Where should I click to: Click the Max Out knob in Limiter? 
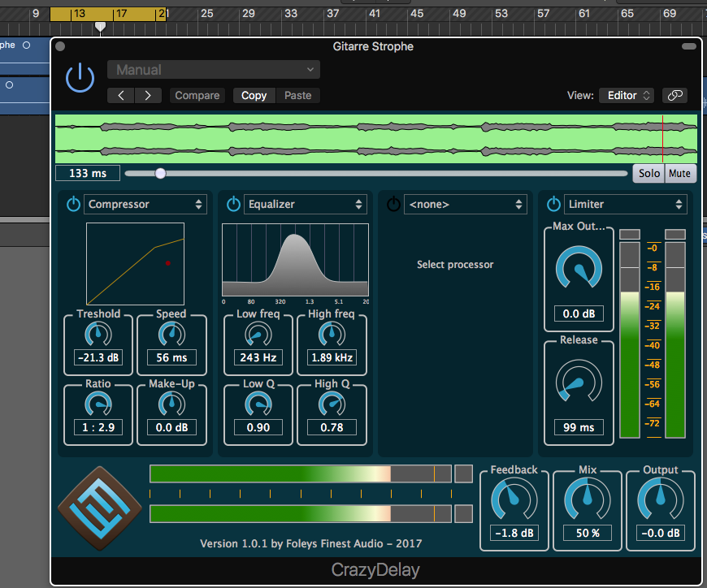coord(579,268)
